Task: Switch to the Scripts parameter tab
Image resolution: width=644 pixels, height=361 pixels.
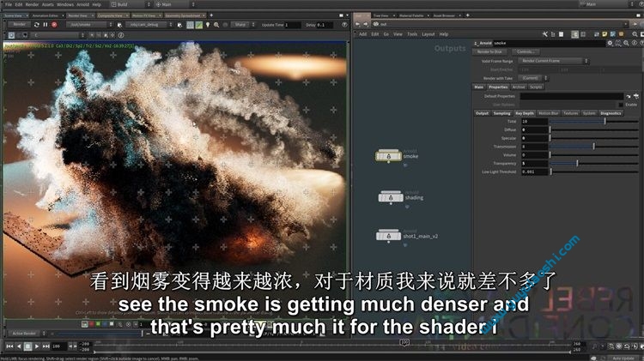Action: 536,87
